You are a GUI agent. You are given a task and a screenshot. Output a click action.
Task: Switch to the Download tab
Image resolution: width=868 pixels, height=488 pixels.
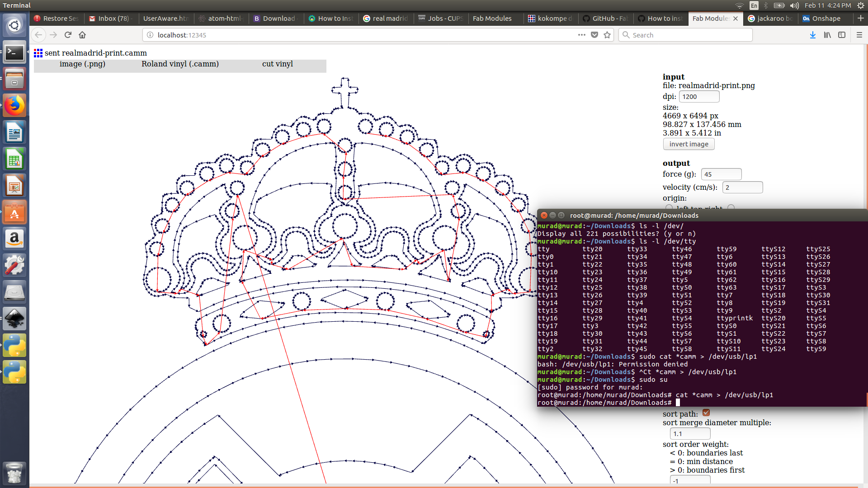[276, 19]
